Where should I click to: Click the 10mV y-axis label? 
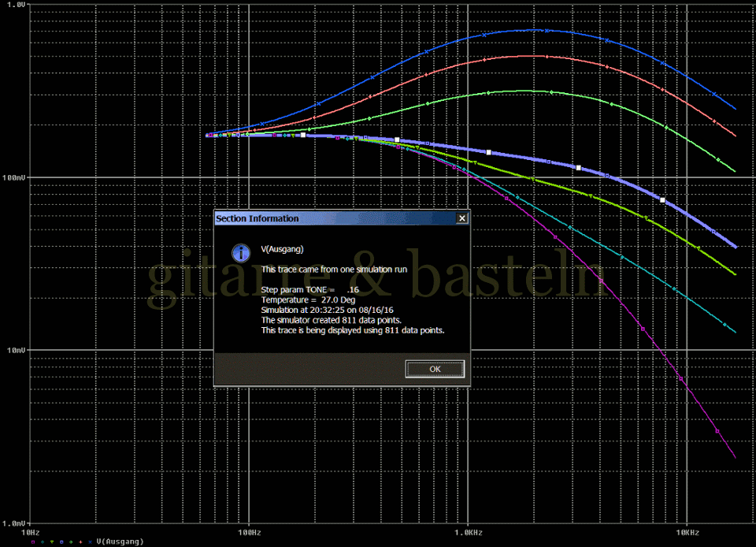16,350
